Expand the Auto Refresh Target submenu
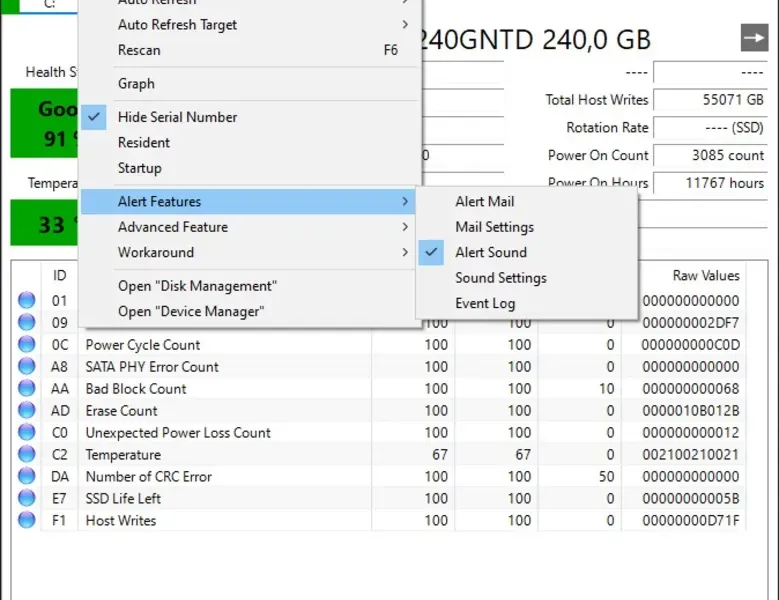Image resolution: width=779 pixels, height=600 pixels. [248, 25]
